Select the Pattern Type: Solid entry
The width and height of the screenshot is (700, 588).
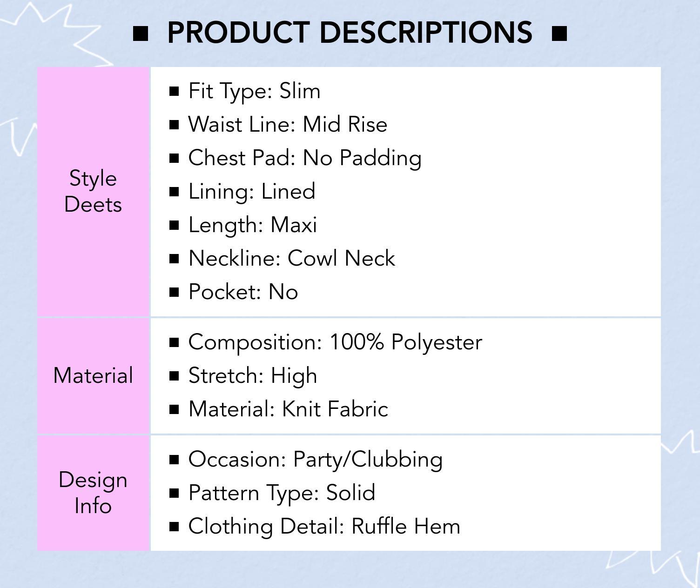click(x=282, y=493)
